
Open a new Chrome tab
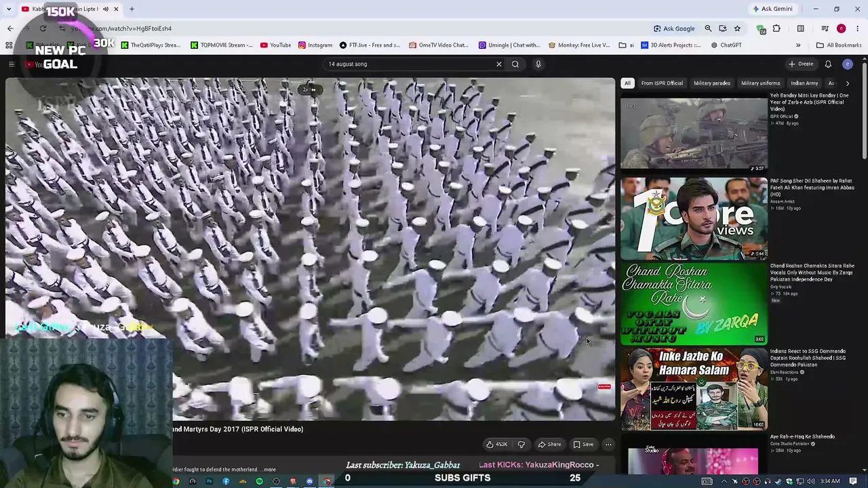coord(132,9)
